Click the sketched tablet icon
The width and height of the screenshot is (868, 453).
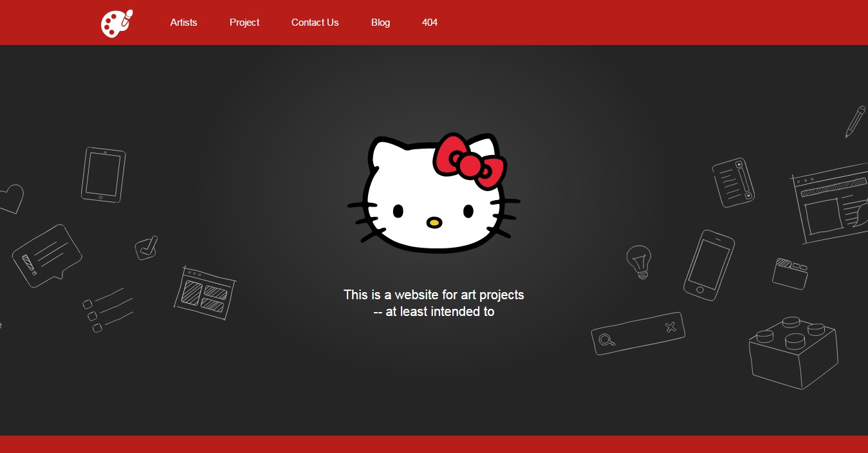[103, 174]
